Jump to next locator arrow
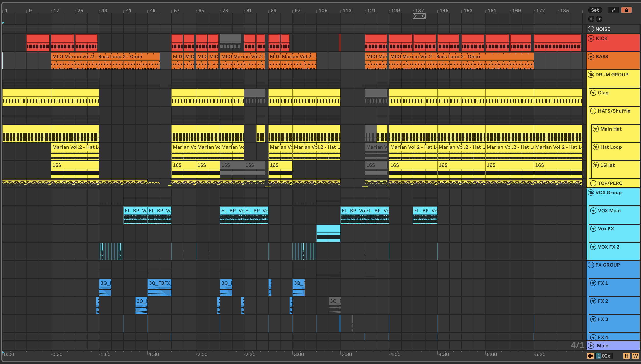This screenshot has width=641, height=364. click(x=599, y=19)
